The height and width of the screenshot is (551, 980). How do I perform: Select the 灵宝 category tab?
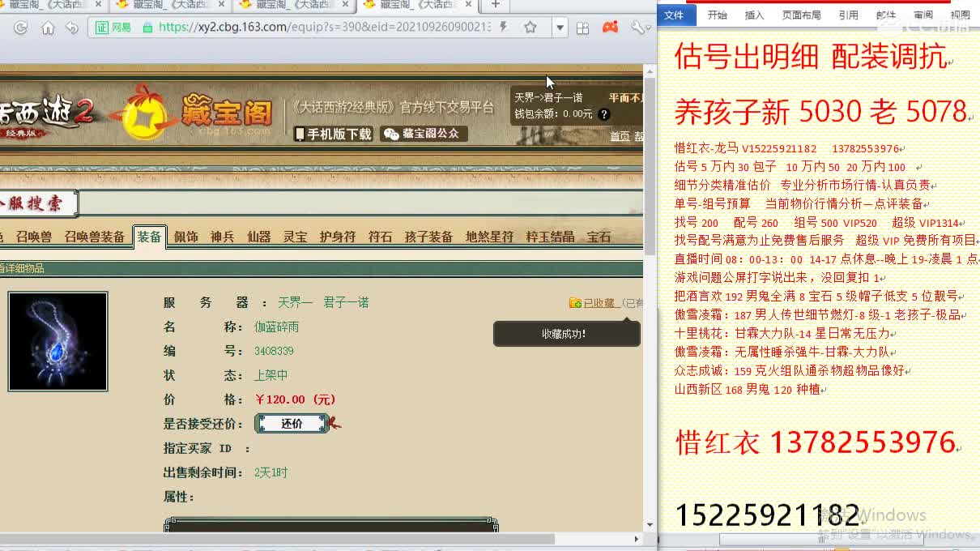click(x=295, y=237)
